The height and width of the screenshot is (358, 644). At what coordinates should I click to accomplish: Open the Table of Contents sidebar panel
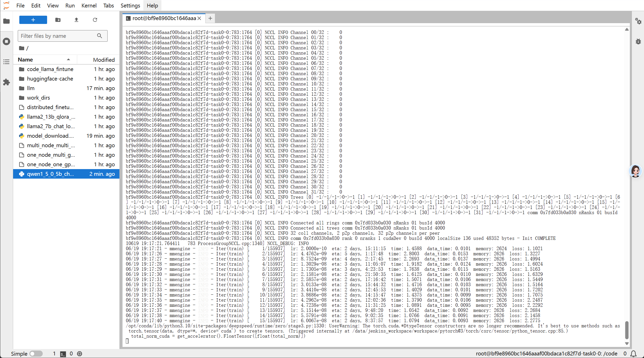6,62
